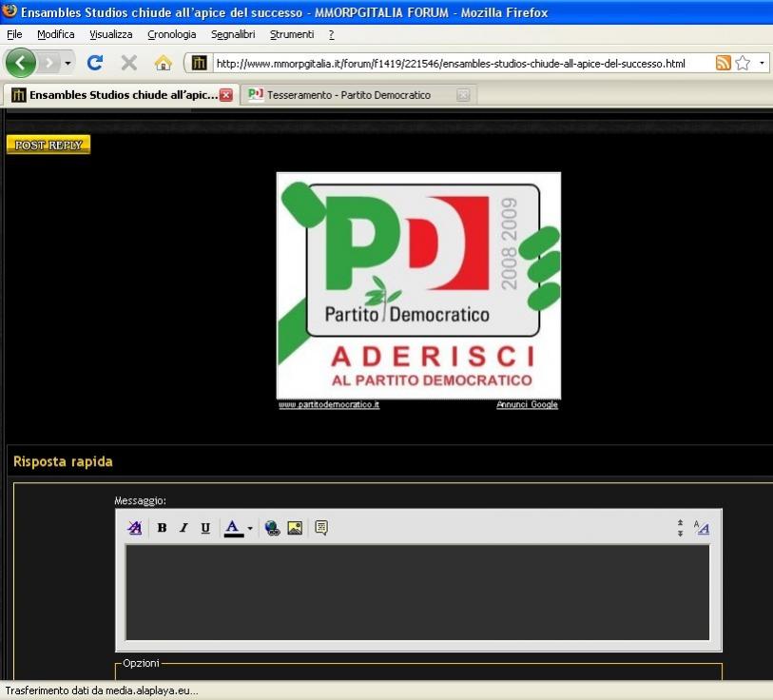Open the www.partitodemocratico.it link
This screenshot has height=700, width=773.
(329, 404)
